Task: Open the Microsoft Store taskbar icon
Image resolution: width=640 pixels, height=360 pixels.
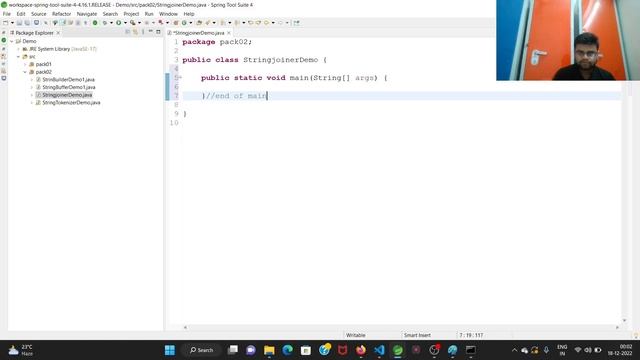Action: (306, 350)
